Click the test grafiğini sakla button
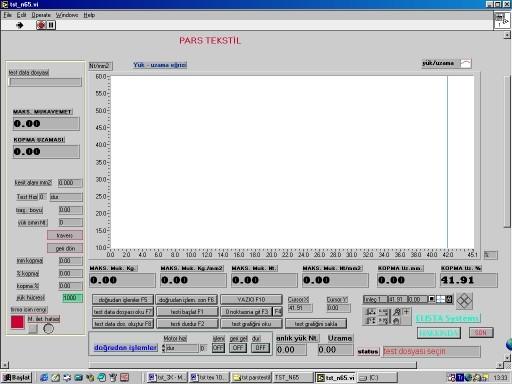This screenshot has height=384, width=512. coord(316,324)
